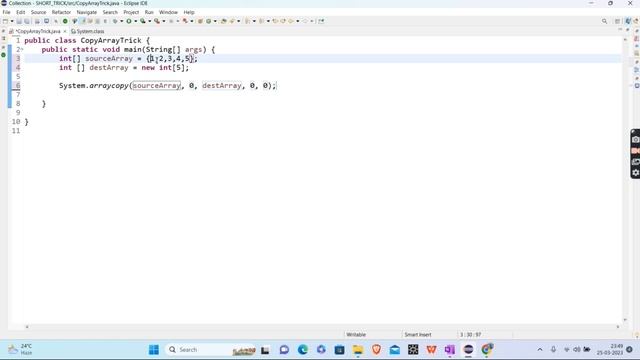640x360 pixels.
Task: Expand the Forward navigation history dropdown
Action: click(x=311, y=21)
